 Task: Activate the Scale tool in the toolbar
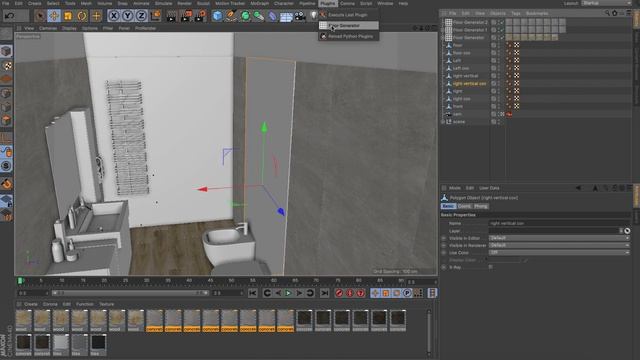(x=68, y=16)
